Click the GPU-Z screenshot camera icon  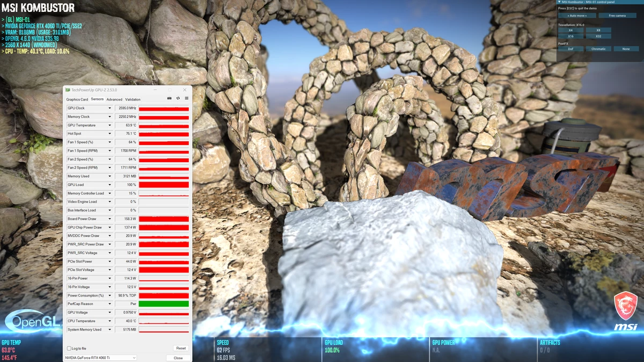pyautogui.click(x=170, y=98)
